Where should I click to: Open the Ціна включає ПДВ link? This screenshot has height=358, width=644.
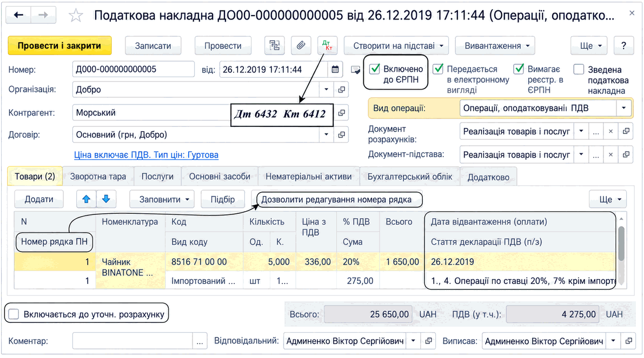click(x=146, y=154)
